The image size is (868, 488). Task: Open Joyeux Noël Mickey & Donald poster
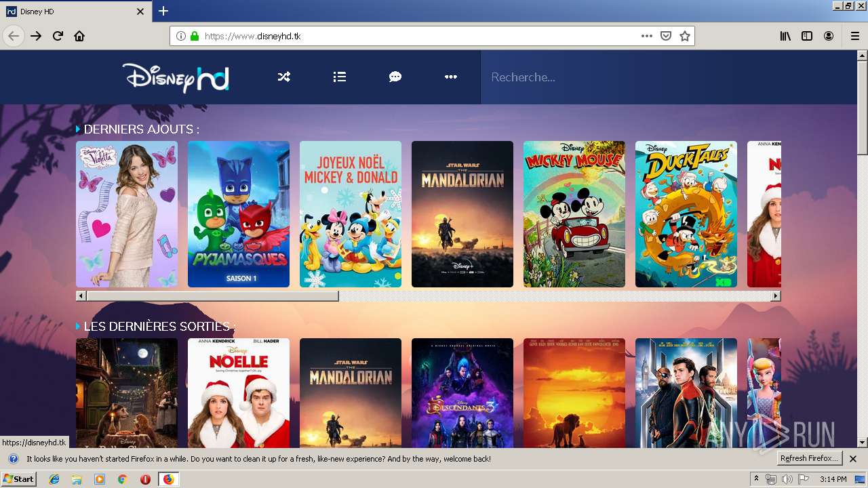[x=351, y=214]
